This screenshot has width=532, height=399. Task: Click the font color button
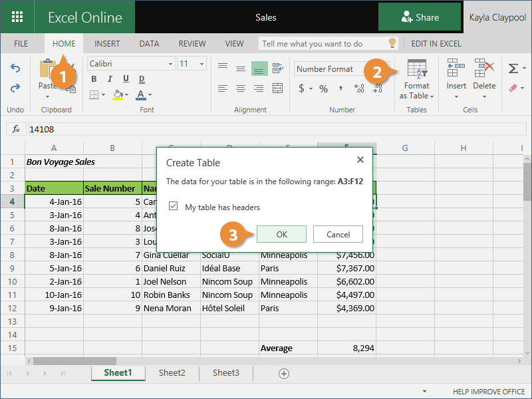point(141,95)
